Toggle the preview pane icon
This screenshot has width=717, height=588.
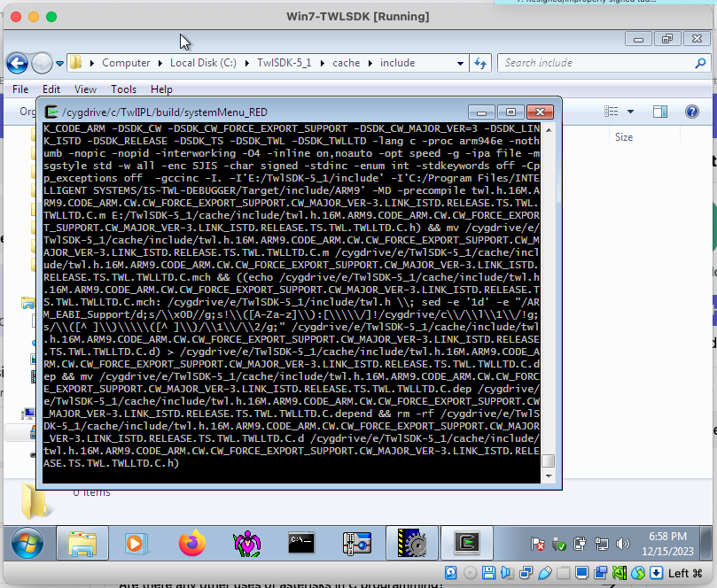(x=660, y=112)
